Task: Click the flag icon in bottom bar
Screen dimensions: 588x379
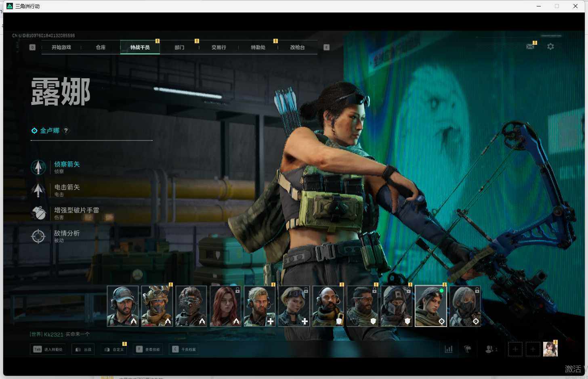Action: [x=468, y=349]
